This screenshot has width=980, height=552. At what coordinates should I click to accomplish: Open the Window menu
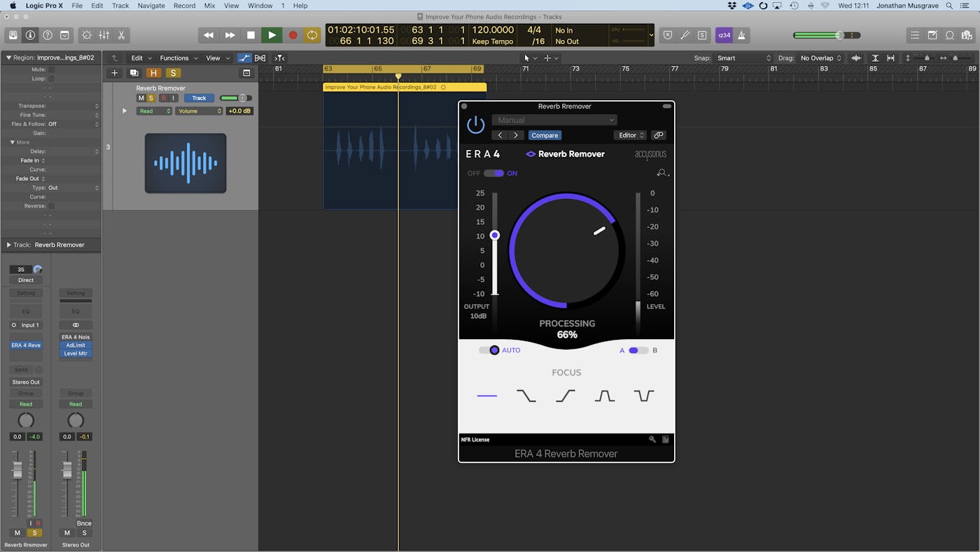260,6
